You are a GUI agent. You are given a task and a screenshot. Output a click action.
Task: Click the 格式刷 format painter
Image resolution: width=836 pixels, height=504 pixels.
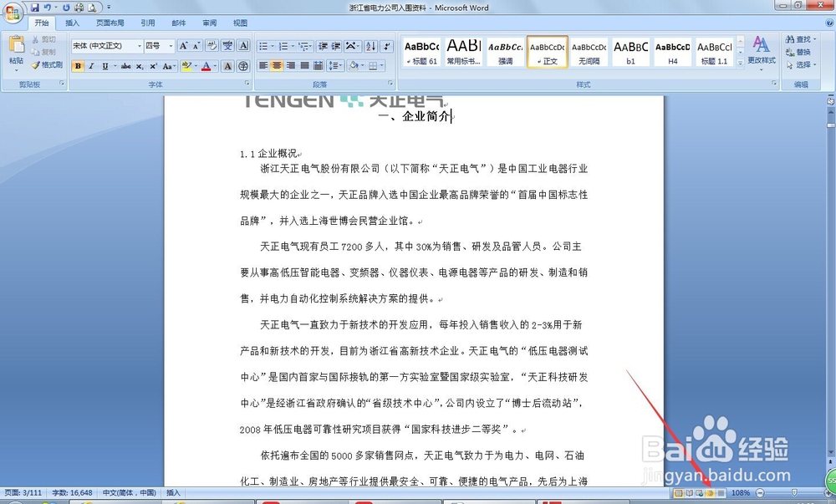pos(47,65)
